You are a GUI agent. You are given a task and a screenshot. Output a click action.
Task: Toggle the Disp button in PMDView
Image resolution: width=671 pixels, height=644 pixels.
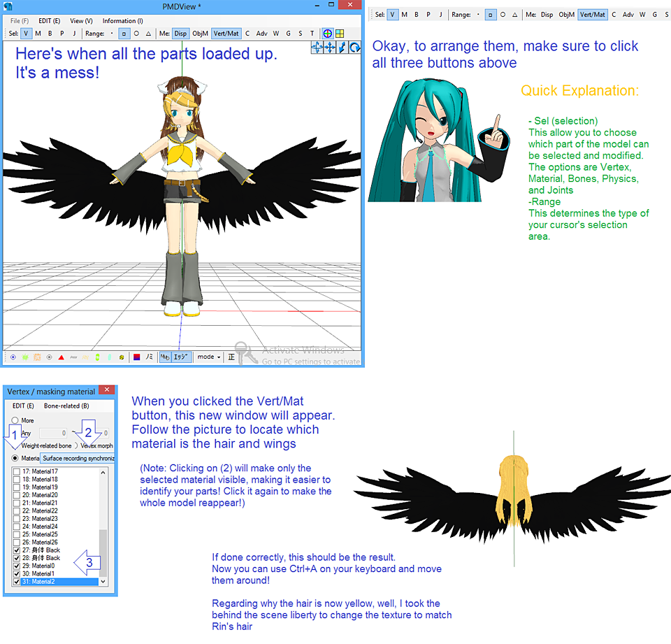(180, 34)
